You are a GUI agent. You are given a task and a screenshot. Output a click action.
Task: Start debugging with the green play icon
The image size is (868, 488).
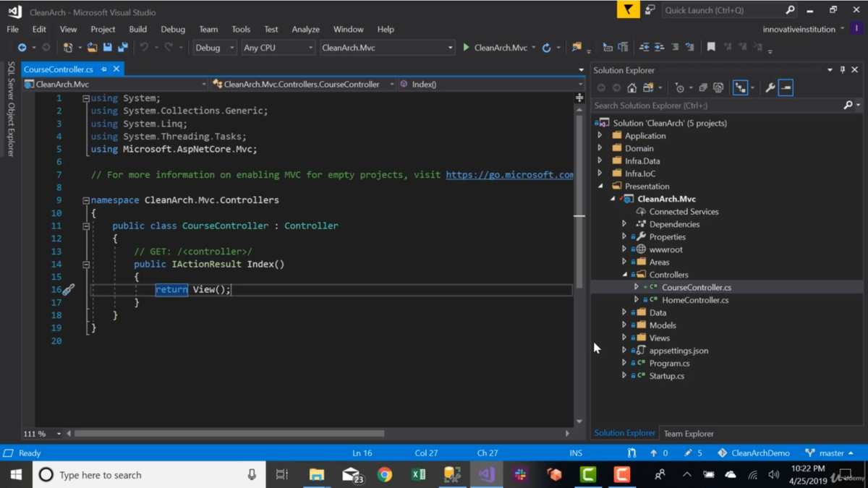[467, 48]
